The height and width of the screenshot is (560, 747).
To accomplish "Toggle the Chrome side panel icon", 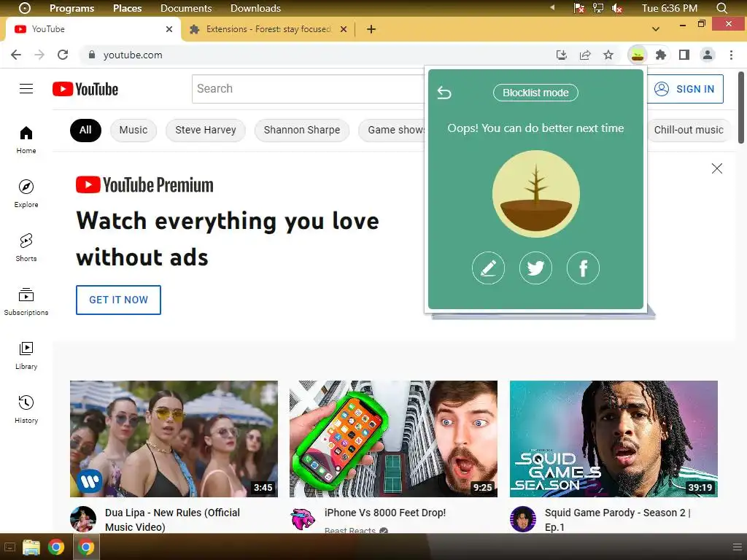I will coord(684,55).
